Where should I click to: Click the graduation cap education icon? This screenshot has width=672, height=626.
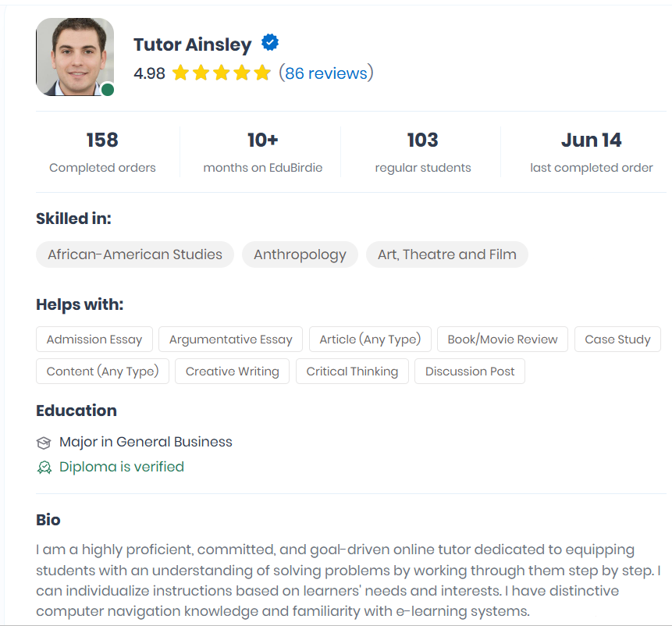[x=44, y=443]
